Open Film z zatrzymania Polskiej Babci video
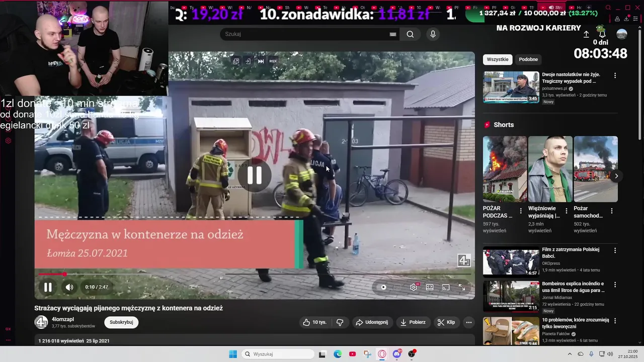The width and height of the screenshot is (644, 362). pos(511,261)
